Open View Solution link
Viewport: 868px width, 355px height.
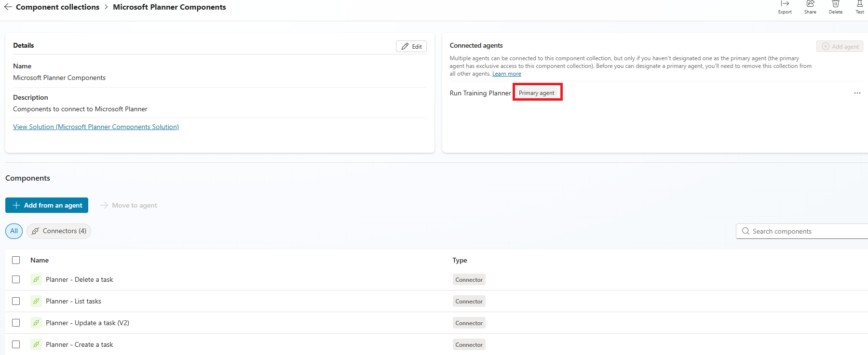click(x=96, y=127)
